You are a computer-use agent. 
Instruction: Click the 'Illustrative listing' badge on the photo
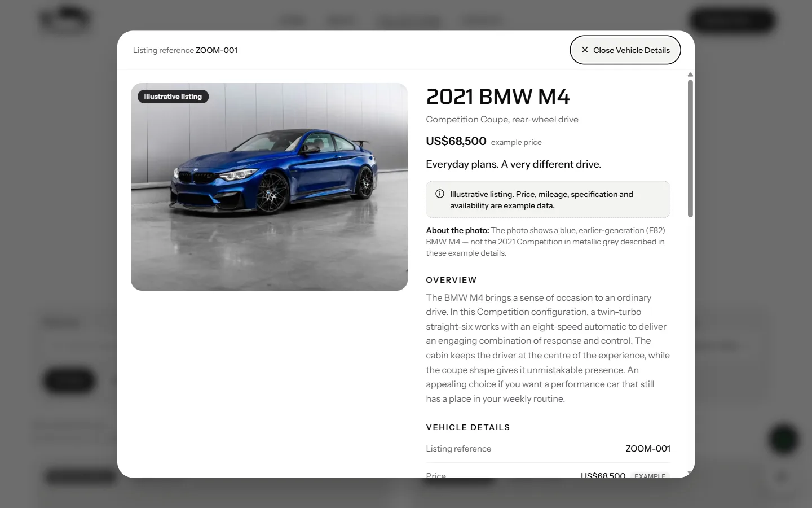[173, 97]
